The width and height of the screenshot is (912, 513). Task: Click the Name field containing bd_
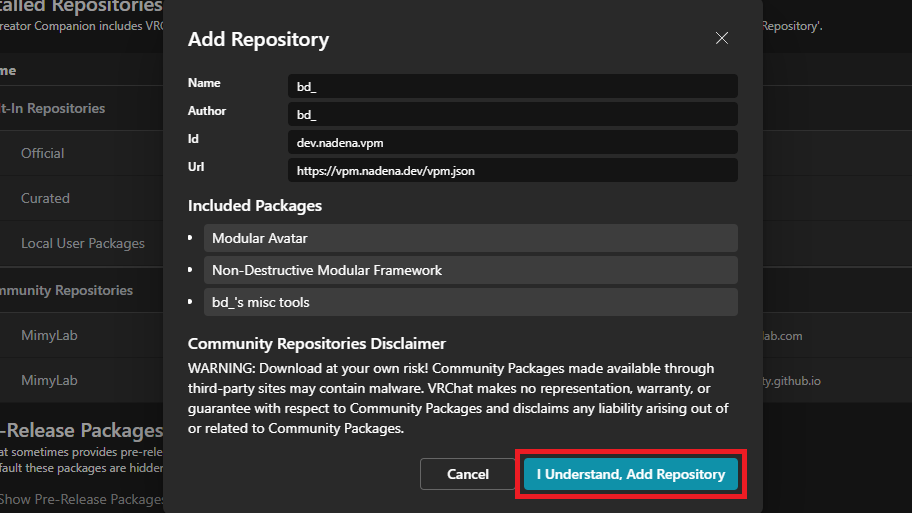[512, 87]
